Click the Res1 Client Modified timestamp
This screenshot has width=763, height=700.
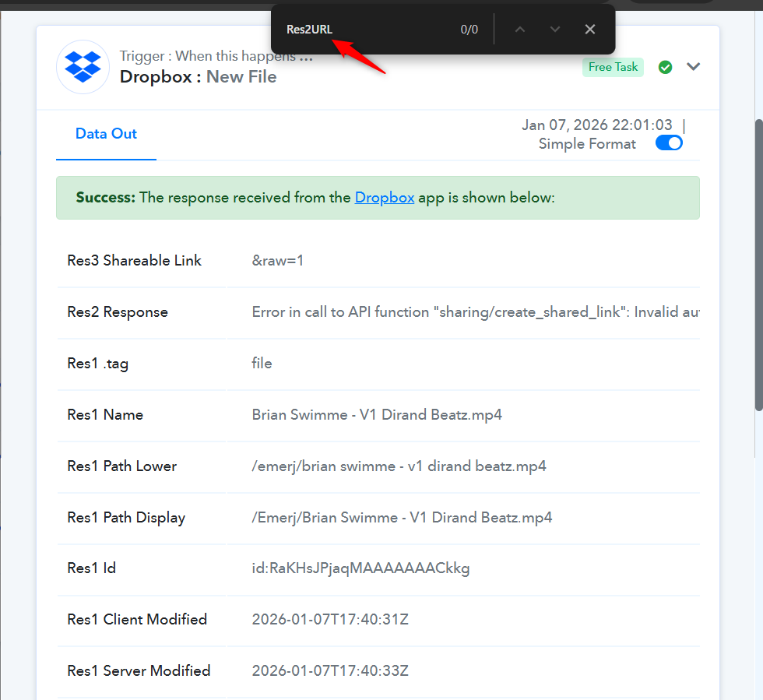(330, 620)
